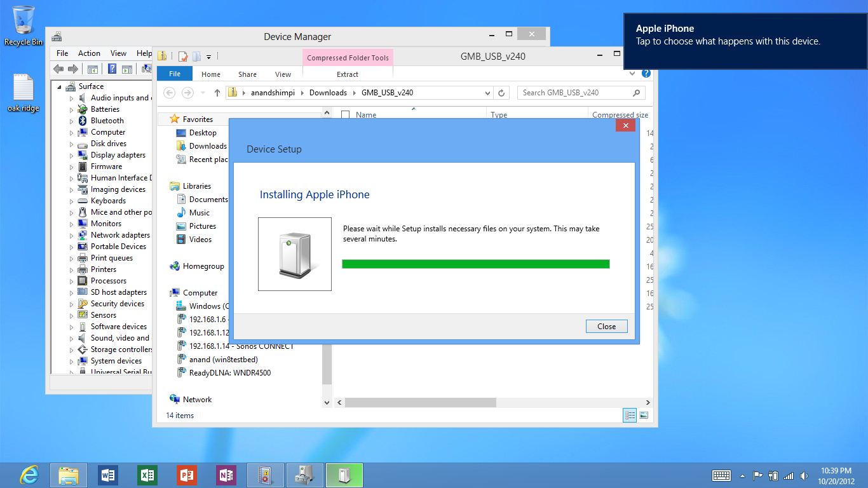Toggle action pane icon in Device Manager toolbar
Image resolution: width=868 pixels, height=488 pixels.
(126, 69)
